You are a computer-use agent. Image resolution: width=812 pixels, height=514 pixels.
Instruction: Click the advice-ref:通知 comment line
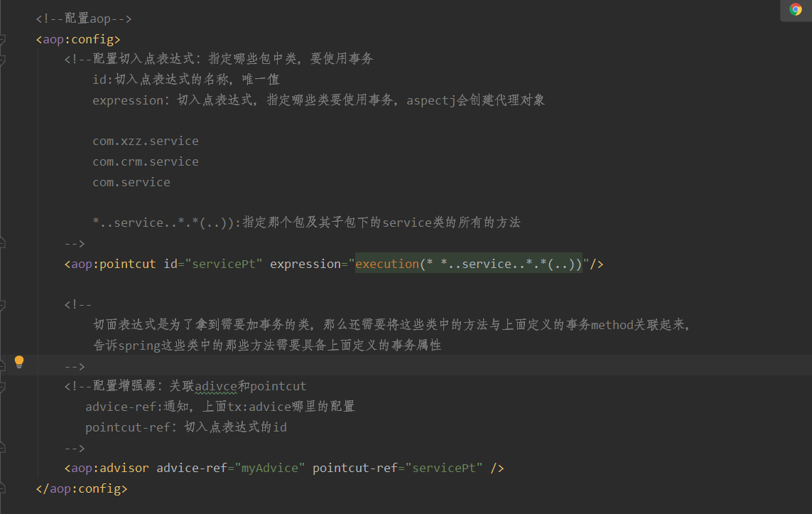click(220, 407)
